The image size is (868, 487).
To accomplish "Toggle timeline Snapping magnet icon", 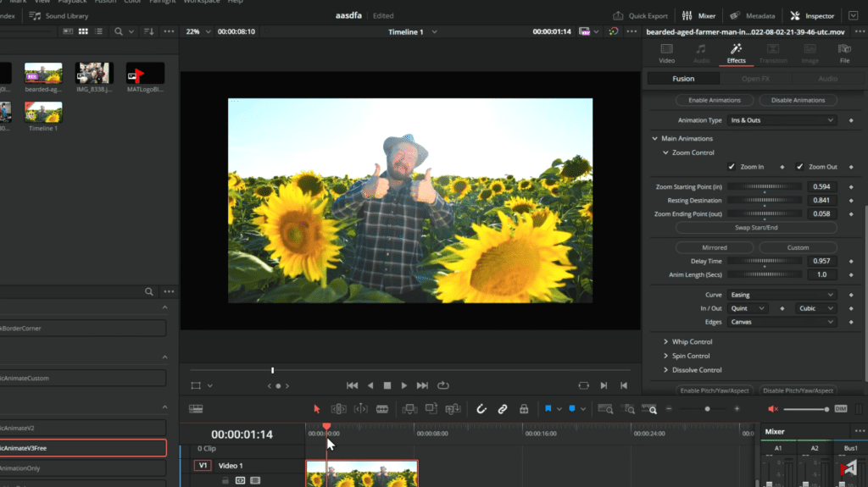I will (x=481, y=409).
